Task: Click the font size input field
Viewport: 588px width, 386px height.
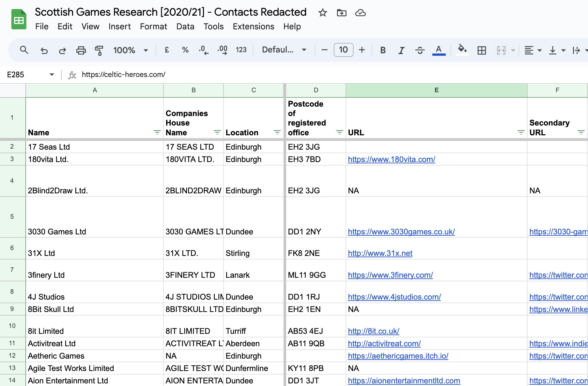Action: 343,50
